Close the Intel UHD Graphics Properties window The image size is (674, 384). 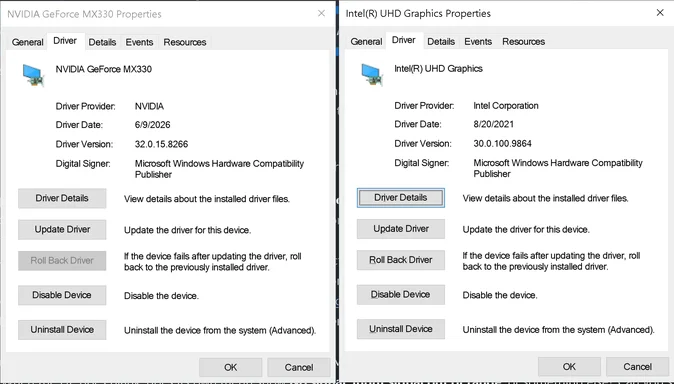tap(660, 12)
